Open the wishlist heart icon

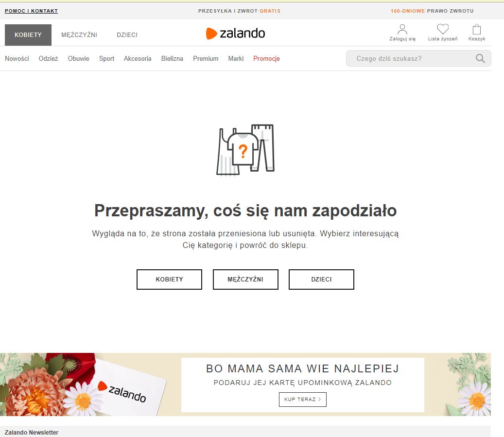click(442, 30)
